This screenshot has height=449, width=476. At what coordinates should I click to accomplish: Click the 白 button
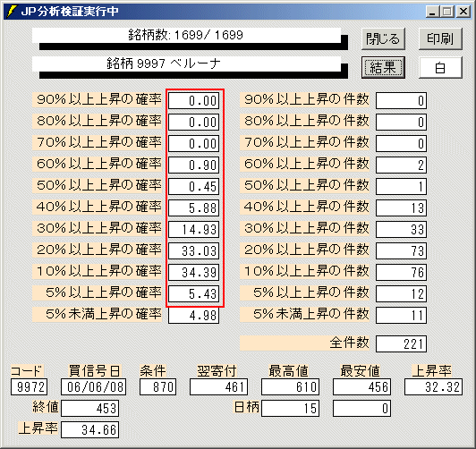[x=440, y=67]
